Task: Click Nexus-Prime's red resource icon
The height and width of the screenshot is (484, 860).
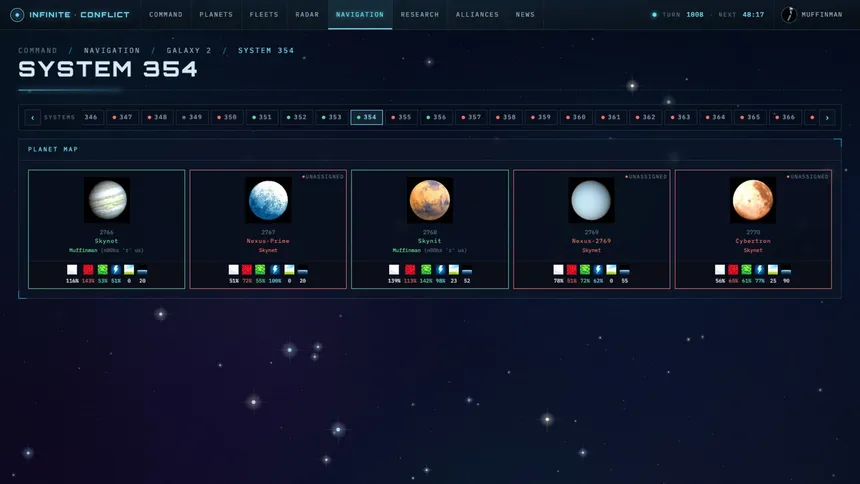Action: tap(247, 269)
